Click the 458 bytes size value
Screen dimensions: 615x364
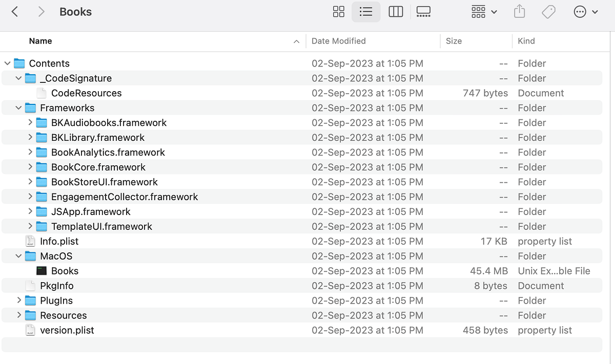[x=485, y=330]
